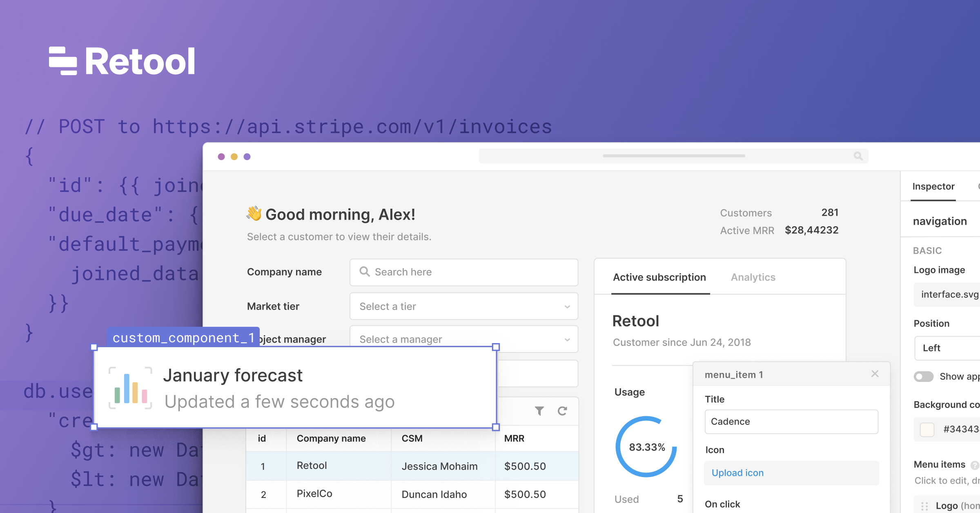Sort by the MRR column header
The width and height of the screenshot is (980, 513).
tap(514, 438)
